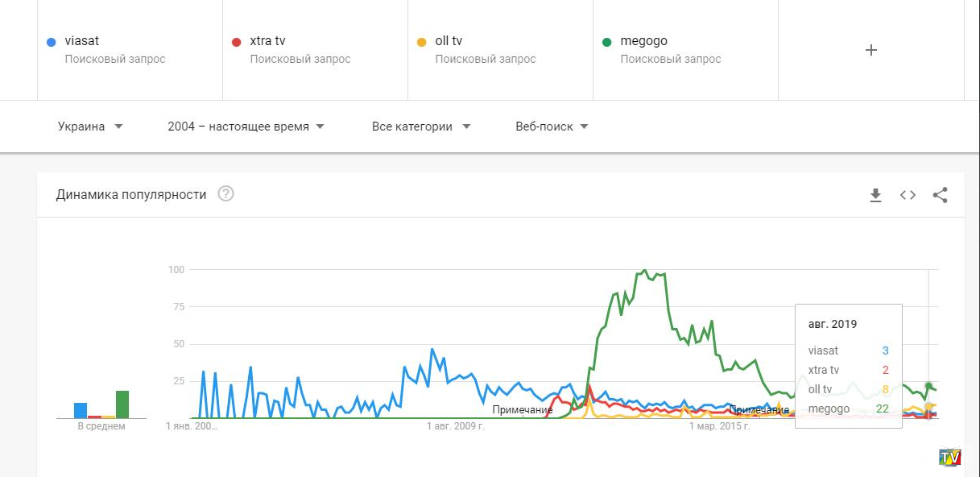This screenshot has height=477, width=980.
Task: Download the interest over time chart data
Action: click(875, 195)
